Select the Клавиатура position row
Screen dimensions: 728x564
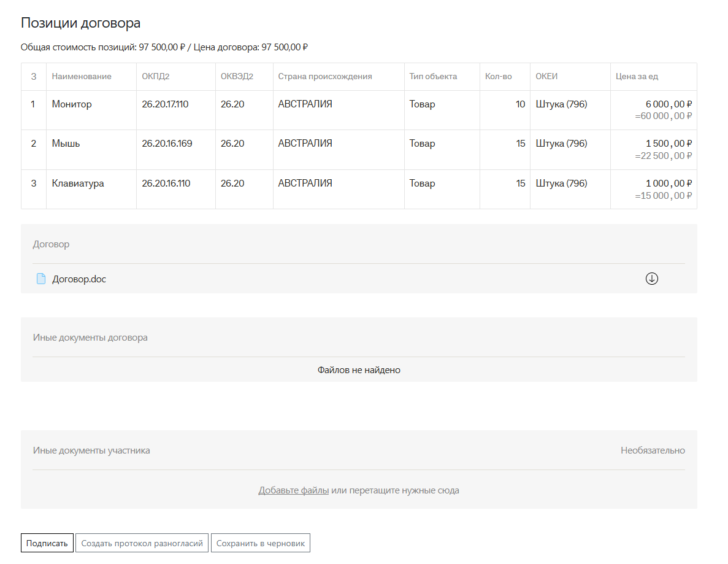(78, 183)
